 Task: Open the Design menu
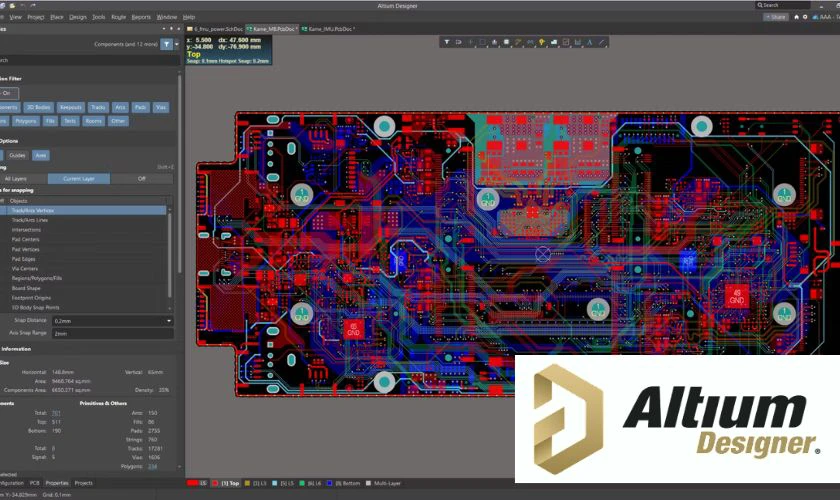click(x=78, y=17)
